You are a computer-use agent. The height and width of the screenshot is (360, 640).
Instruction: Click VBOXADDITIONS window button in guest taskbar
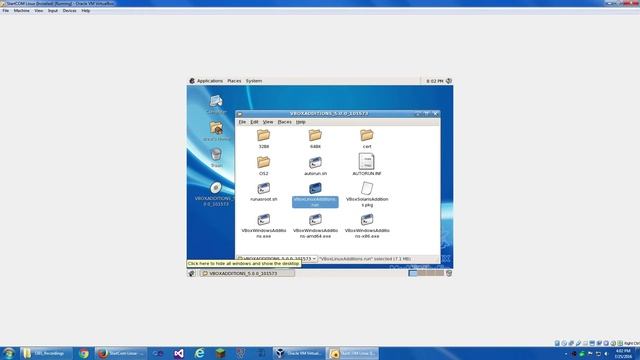point(247,273)
